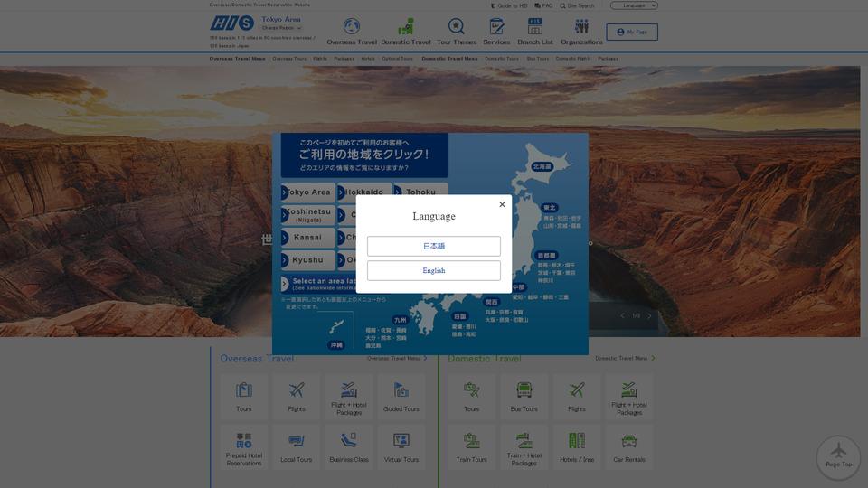
Task: Click the HIS logo
Action: [x=231, y=23]
